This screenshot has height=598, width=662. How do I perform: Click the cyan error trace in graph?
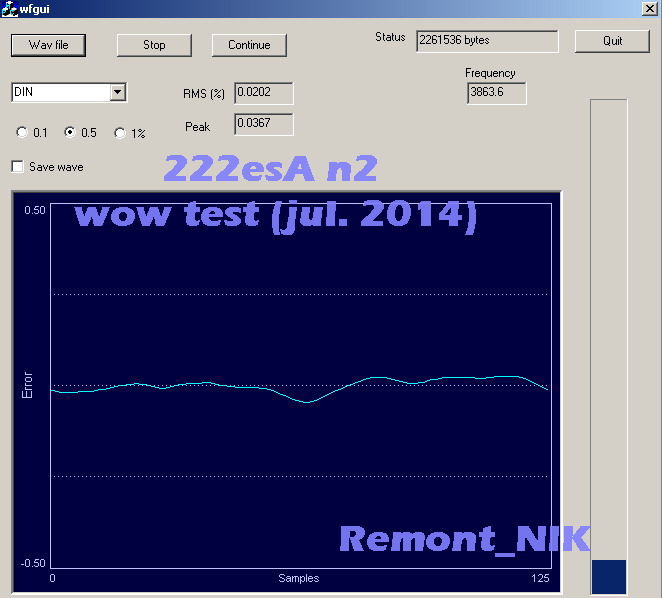click(x=305, y=401)
